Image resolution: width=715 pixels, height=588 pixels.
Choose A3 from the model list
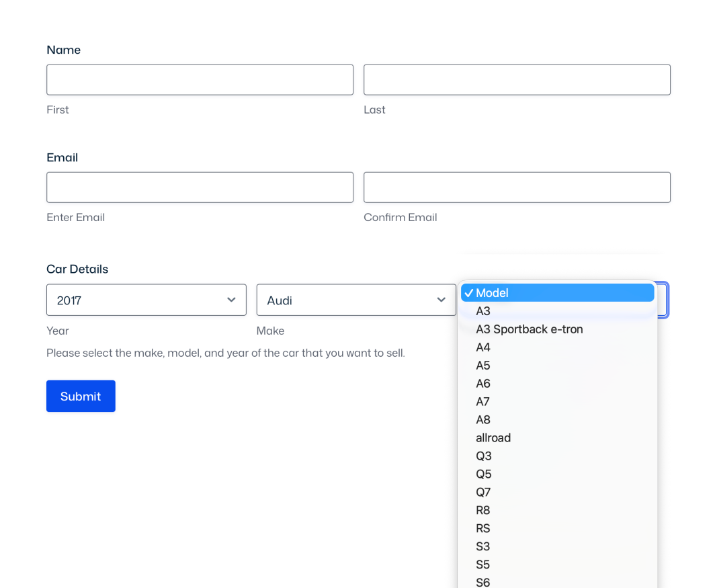pos(483,311)
